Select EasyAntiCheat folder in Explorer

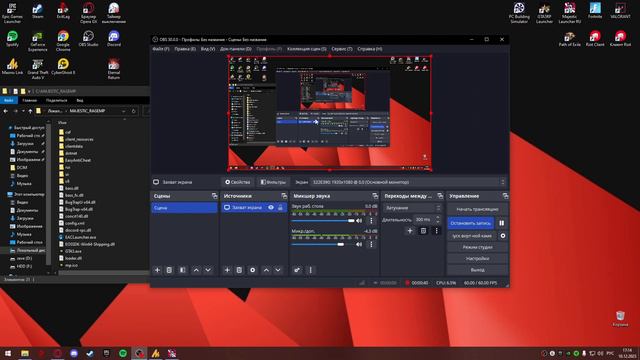pos(75,160)
